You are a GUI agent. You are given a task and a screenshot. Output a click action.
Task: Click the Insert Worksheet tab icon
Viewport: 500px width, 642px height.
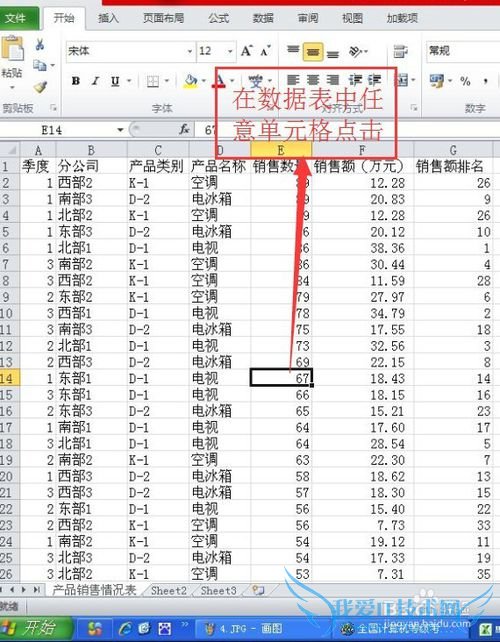coord(258,590)
